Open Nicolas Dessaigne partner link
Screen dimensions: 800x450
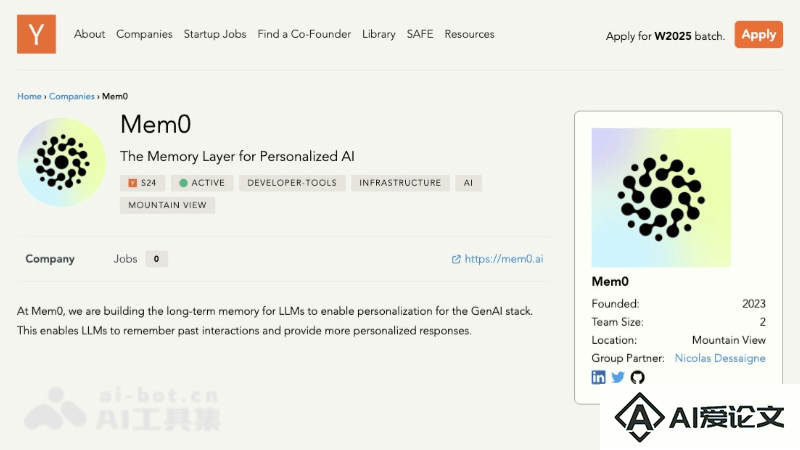coord(720,358)
